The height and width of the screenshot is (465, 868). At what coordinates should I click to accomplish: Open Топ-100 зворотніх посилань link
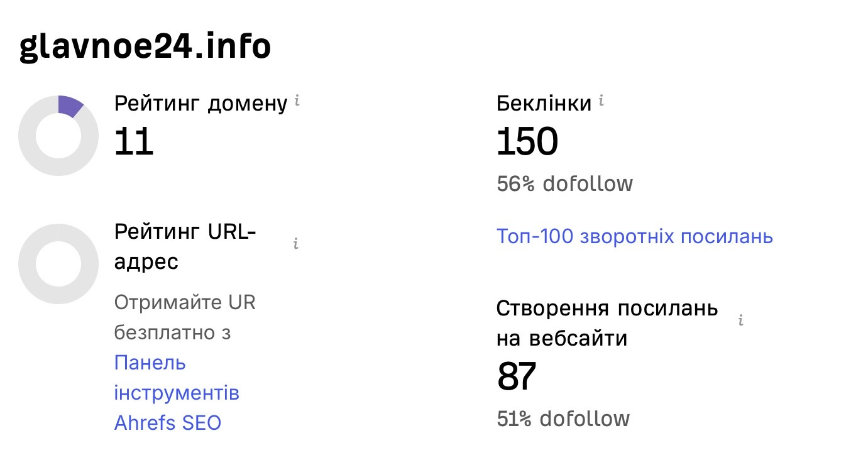(x=634, y=237)
